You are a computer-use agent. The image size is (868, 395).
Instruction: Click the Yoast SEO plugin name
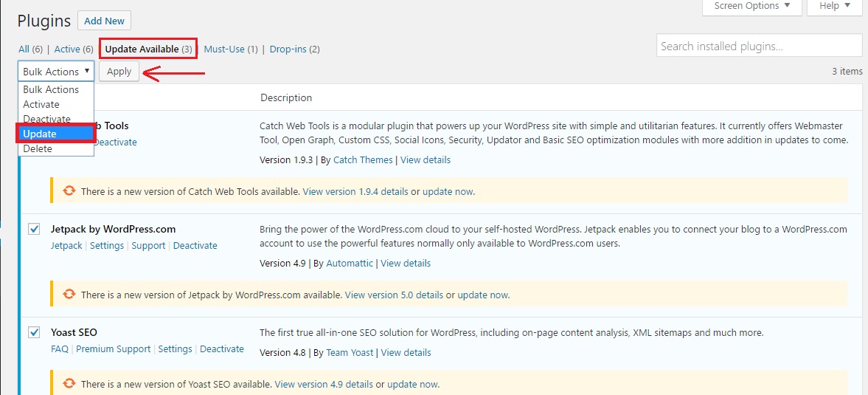(x=74, y=332)
